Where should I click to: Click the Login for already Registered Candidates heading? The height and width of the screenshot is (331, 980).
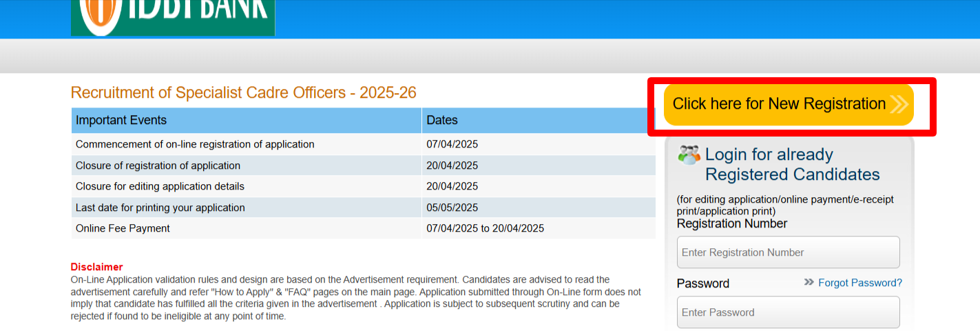coord(792,164)
